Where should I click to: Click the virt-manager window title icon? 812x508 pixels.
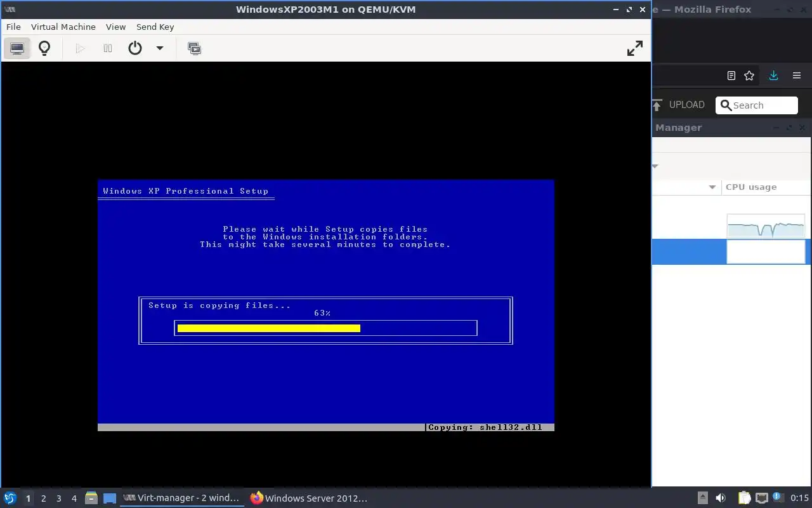pyautogui.click(x=10, y=10)
